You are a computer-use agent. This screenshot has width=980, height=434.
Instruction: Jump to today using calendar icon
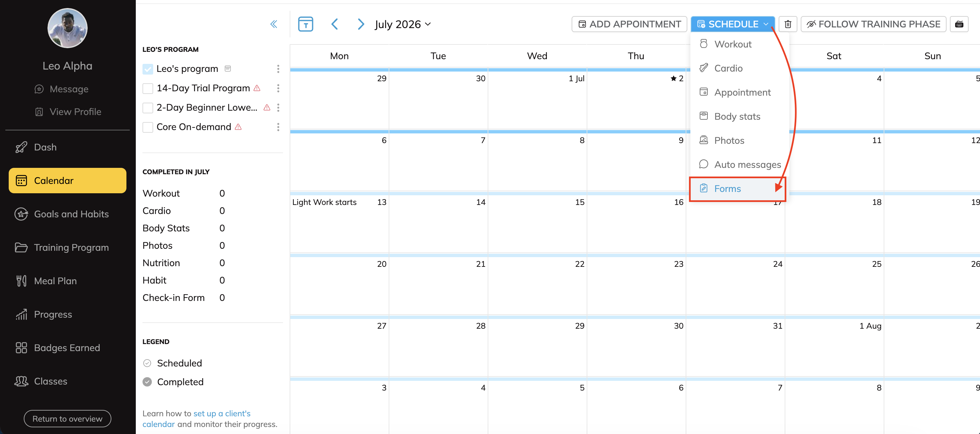(x=305, y=24)
